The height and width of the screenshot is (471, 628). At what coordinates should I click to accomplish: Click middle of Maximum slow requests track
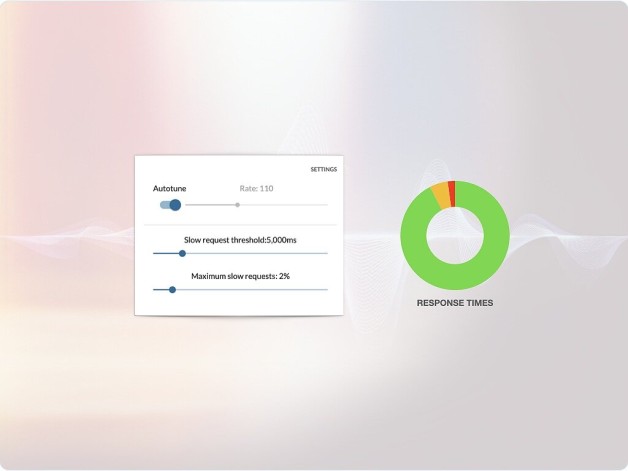[240, 290]
